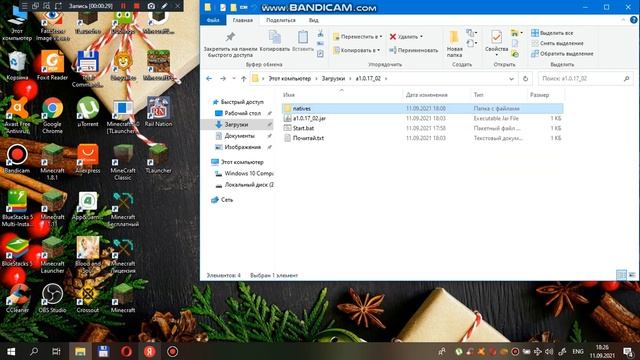Viewport: 640px width, 360px height.
Task: Open Bandicam drawing pencil tool
Action: click(x=164, y=6)
